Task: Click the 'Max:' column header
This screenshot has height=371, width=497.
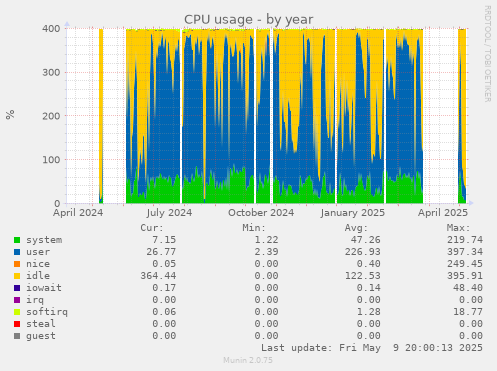Action: click(458, 228)
